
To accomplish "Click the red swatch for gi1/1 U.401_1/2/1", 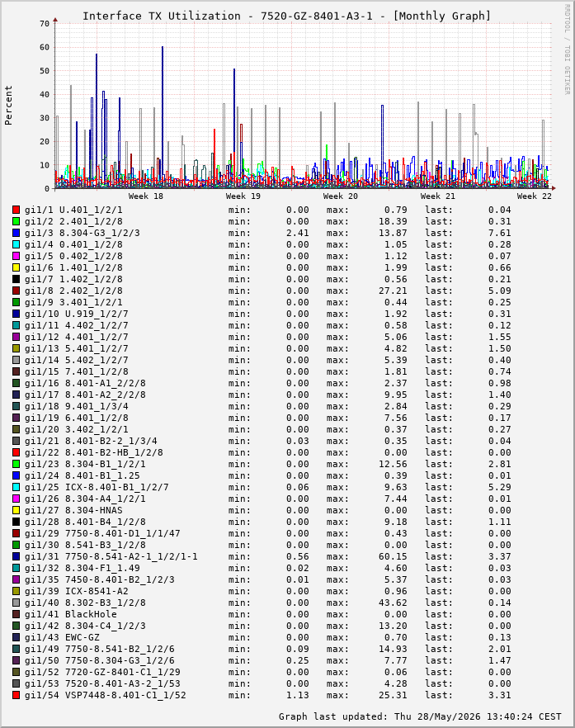I will click(x=16, y=210).
